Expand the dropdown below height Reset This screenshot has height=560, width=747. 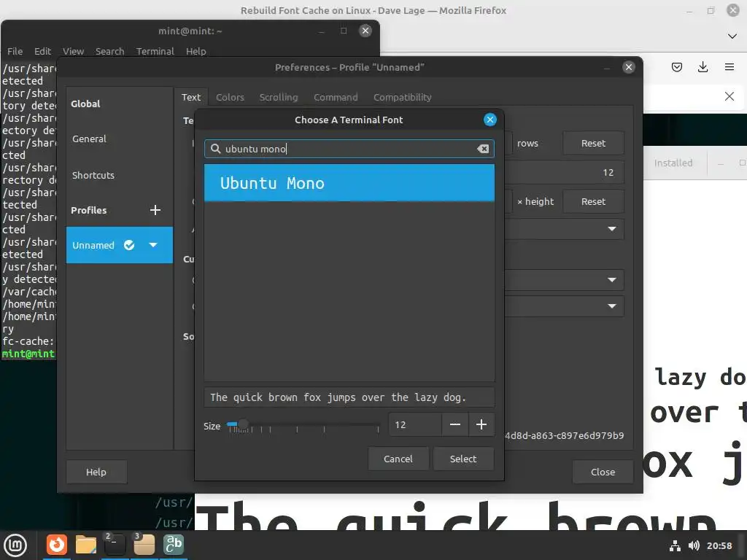[x=612, y=229]
